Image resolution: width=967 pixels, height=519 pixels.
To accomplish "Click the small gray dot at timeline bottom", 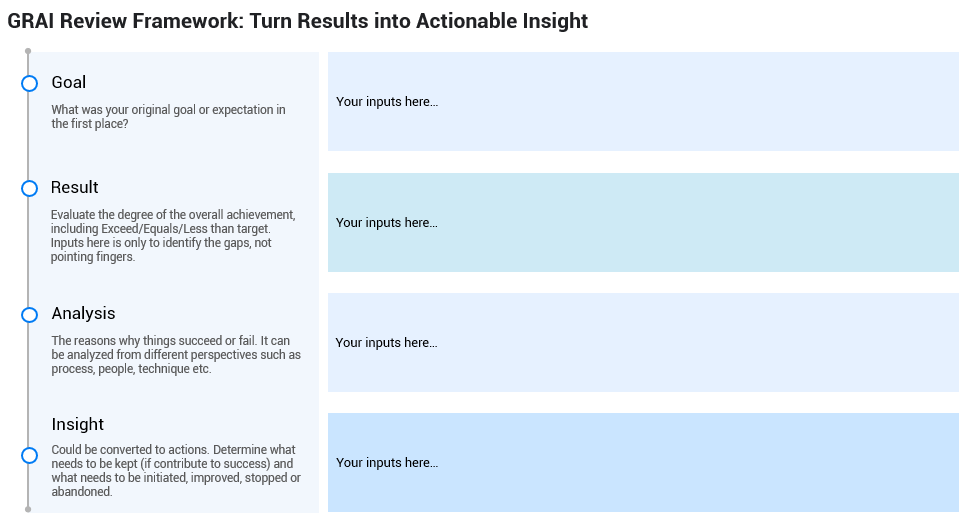I will point(28,509).
